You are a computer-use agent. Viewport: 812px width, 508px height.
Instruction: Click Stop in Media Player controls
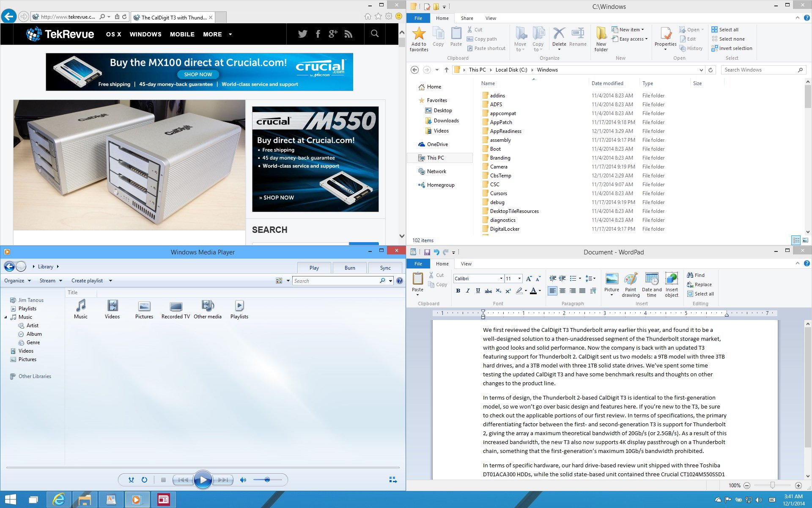[163, 480]
